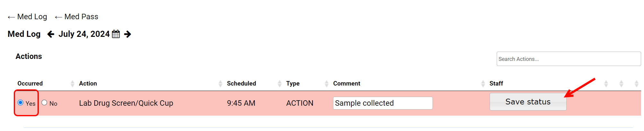Go to previous day with left arrow
The image size is (644, 131).
tap(51, 34)
